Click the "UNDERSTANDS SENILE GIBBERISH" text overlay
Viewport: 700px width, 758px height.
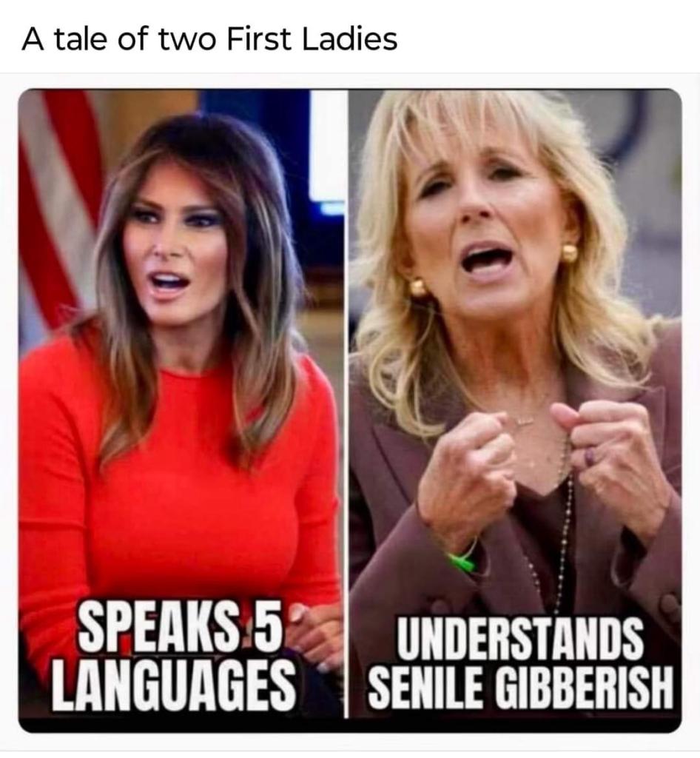pyautogui.click(x=521, y=662)
